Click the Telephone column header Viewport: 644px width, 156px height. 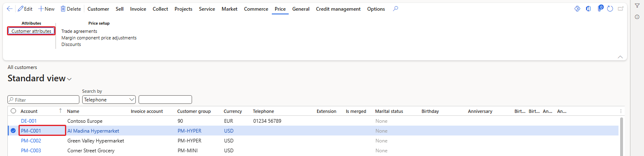point(263,111)
